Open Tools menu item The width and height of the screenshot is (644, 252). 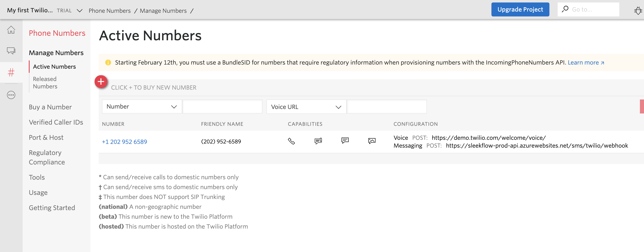[37, 177]
